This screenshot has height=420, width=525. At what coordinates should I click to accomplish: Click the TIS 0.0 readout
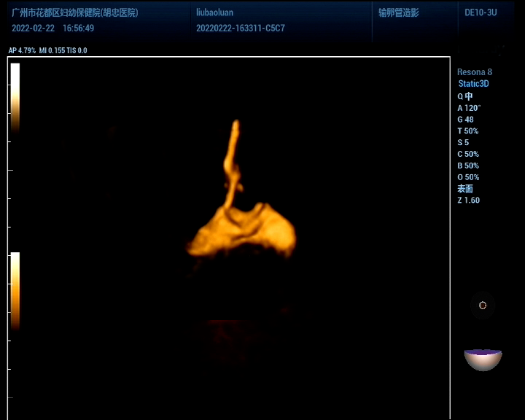coord(77,50)
